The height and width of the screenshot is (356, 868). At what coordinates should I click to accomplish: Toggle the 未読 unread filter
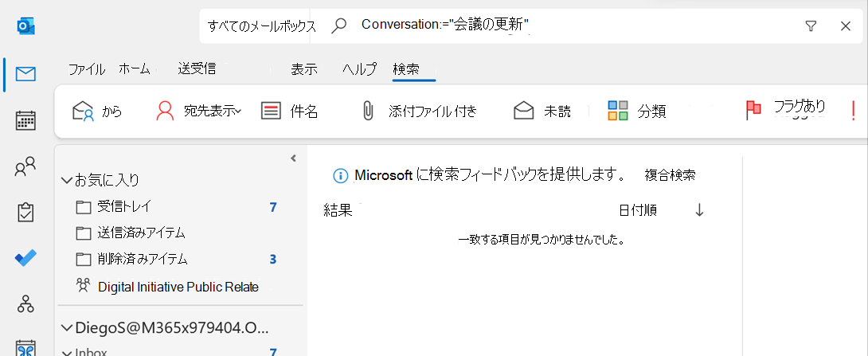click(x=542, y=111)
